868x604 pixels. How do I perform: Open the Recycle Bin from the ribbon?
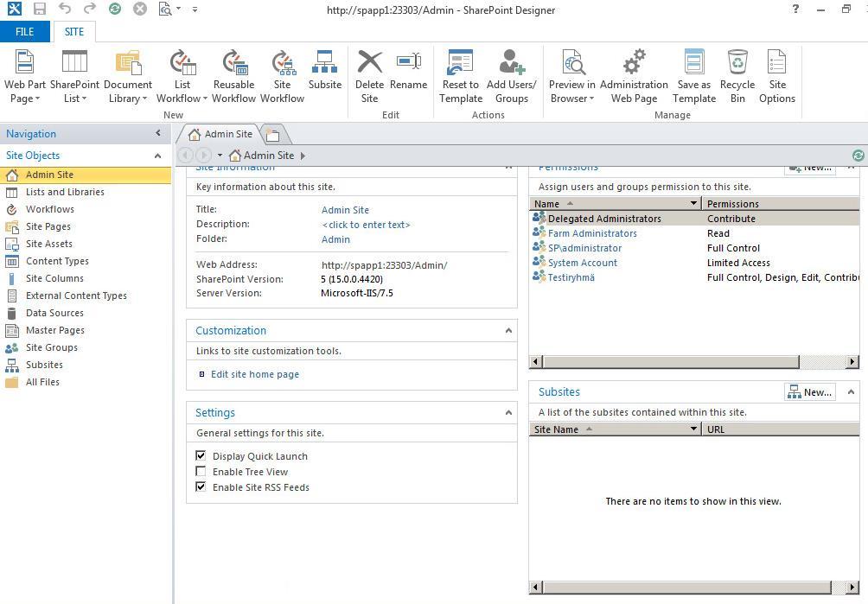click(x=737, y=77)
